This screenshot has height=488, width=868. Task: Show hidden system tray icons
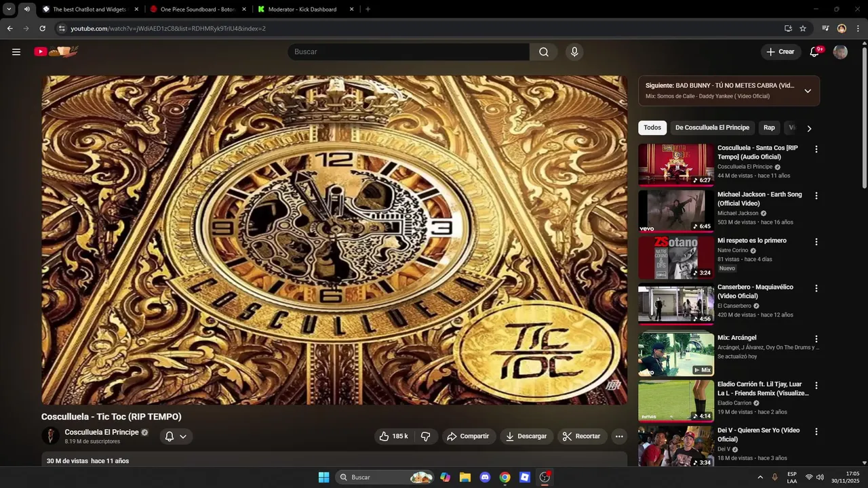pos(760,477)
